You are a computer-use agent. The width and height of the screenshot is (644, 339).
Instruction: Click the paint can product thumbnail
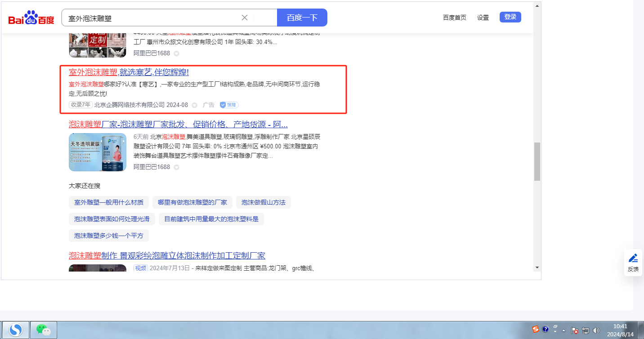click(x=98, y=152)
